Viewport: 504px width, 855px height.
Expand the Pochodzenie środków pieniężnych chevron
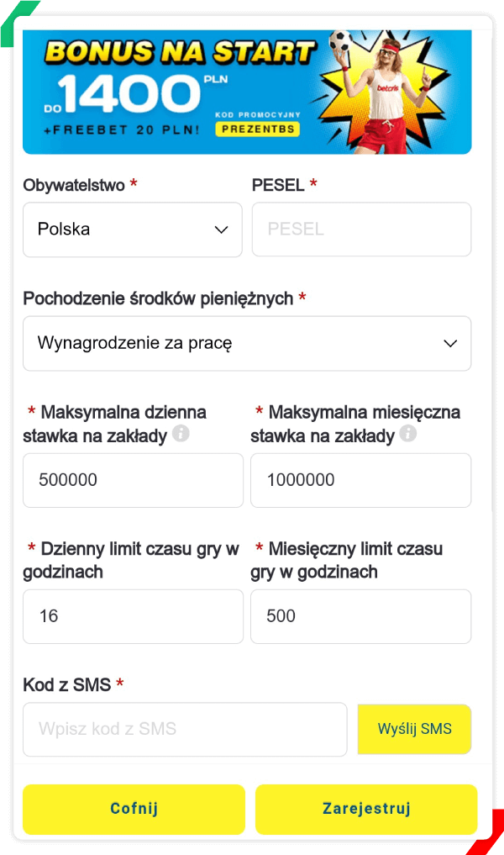[450, 344]
